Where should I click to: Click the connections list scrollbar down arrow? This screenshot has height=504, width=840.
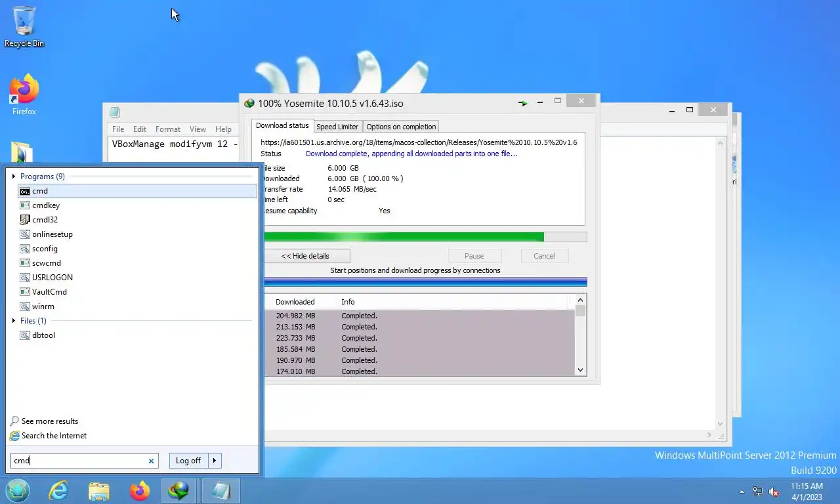point(580,370)
